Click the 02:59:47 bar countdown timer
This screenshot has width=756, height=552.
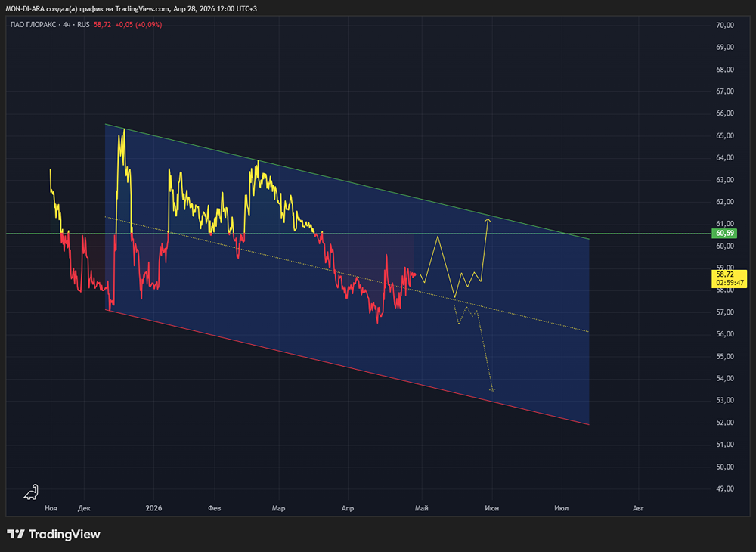click(730, 283)
